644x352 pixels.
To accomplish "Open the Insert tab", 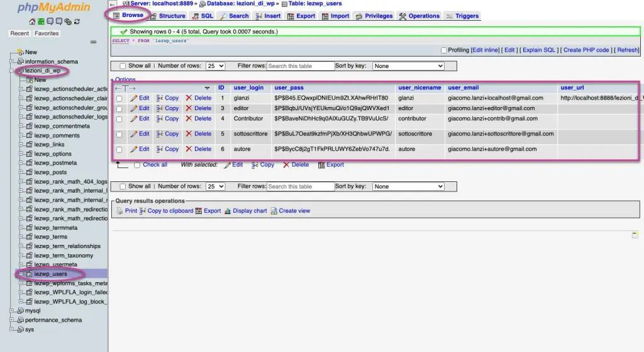I will coord(268,16).
